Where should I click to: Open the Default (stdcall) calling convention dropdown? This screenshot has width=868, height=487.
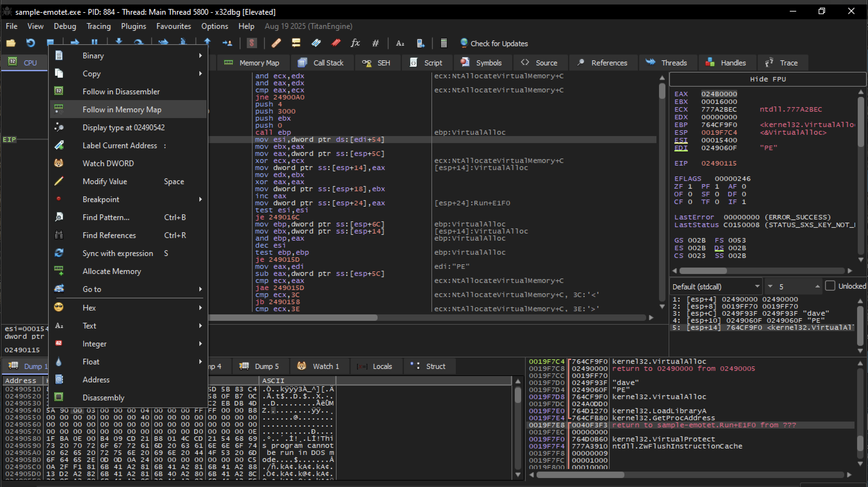[x=716, y=287]
